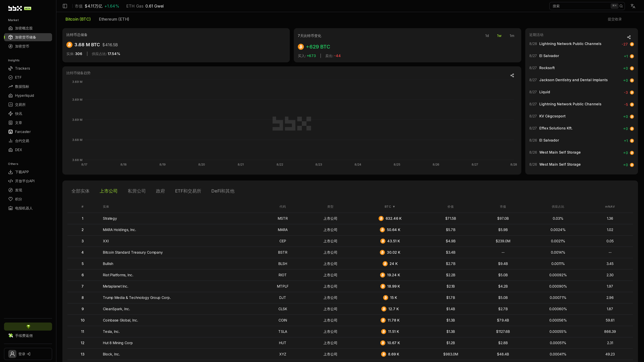This screenshot has height=362, width=644.
Task: Sort table by BTC column
Action: pos(390,207)
